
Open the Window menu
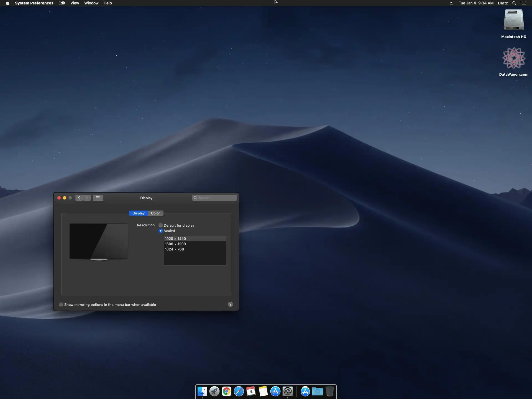tap(91, 3)
